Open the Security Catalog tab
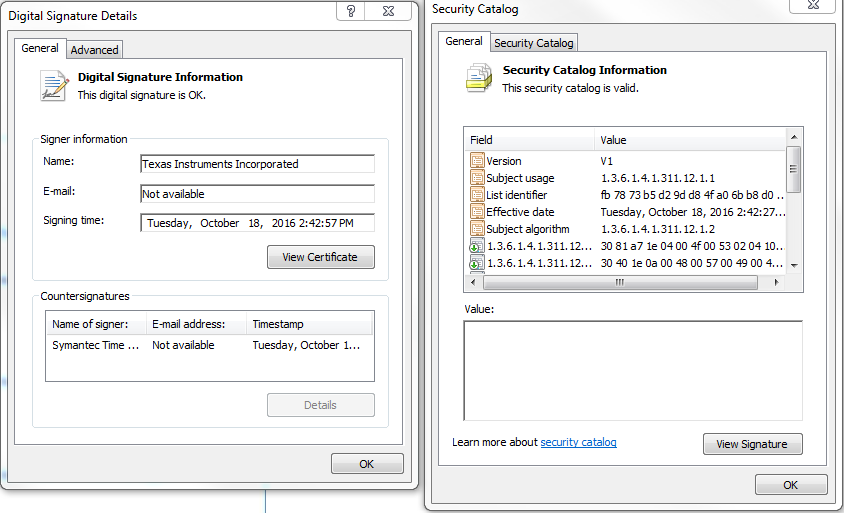Viewport: 844px width, 513px height. pos(533,43)
